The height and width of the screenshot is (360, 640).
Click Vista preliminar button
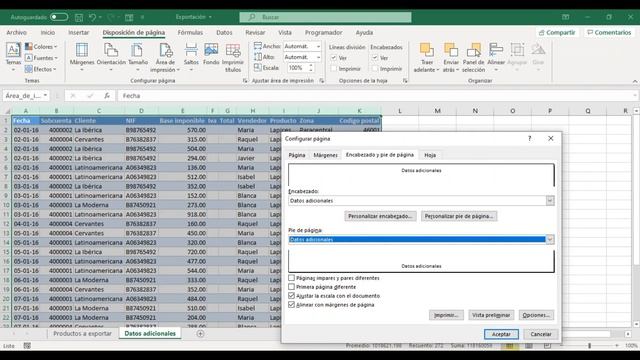pyautogui.click(x=491, y=315)
